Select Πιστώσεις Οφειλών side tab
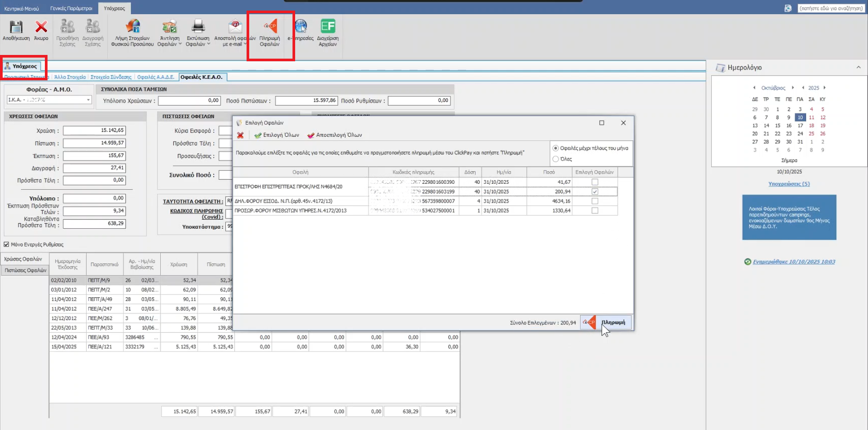The height and width of the screenshot is (430, 868). [x=25, y=270]
